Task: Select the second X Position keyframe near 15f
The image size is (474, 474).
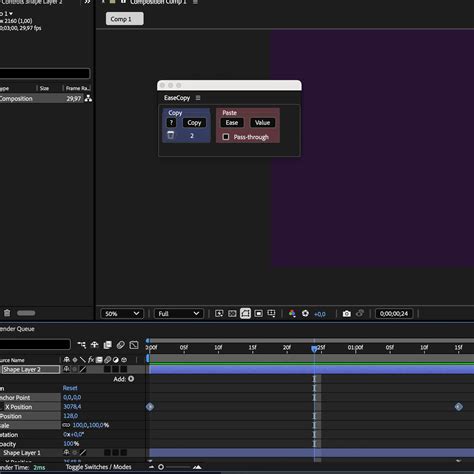Action: (459, 407)
